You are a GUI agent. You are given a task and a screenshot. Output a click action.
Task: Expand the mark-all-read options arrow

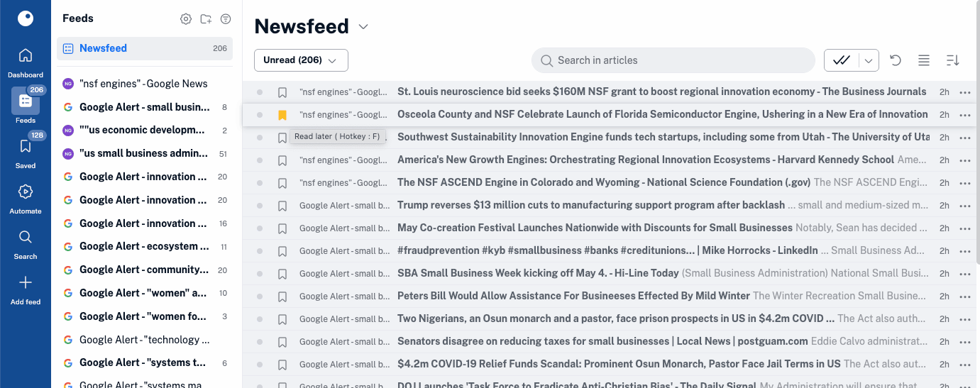tap(869, 60)
